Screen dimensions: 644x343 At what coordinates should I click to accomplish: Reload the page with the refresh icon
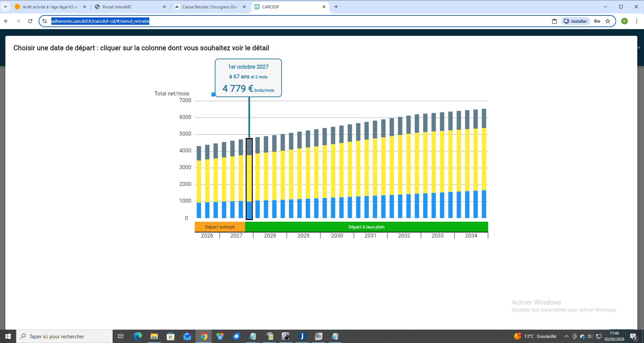pos(30,21)
